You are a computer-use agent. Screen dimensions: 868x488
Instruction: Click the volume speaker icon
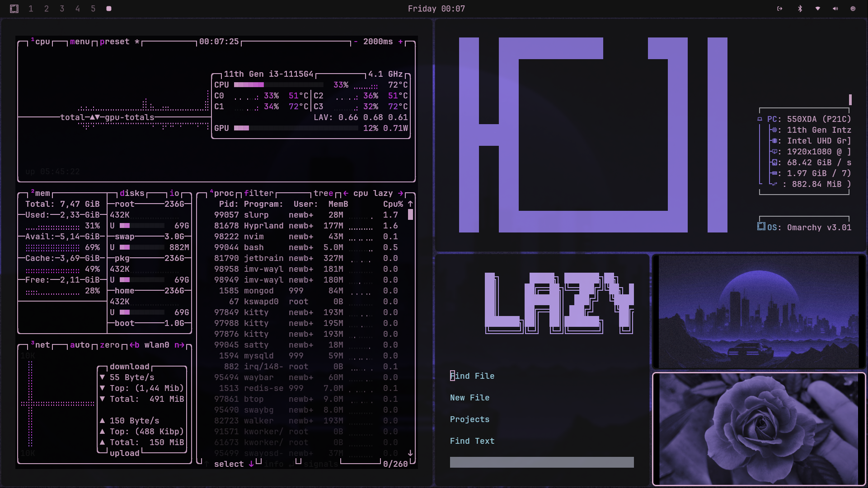[x=835, y=9]
